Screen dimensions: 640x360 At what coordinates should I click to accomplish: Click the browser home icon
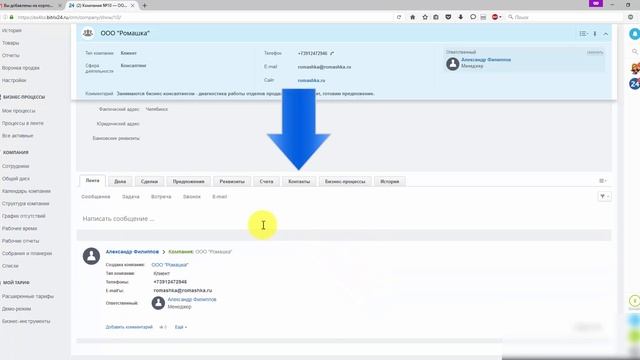[x=412, y=17]
